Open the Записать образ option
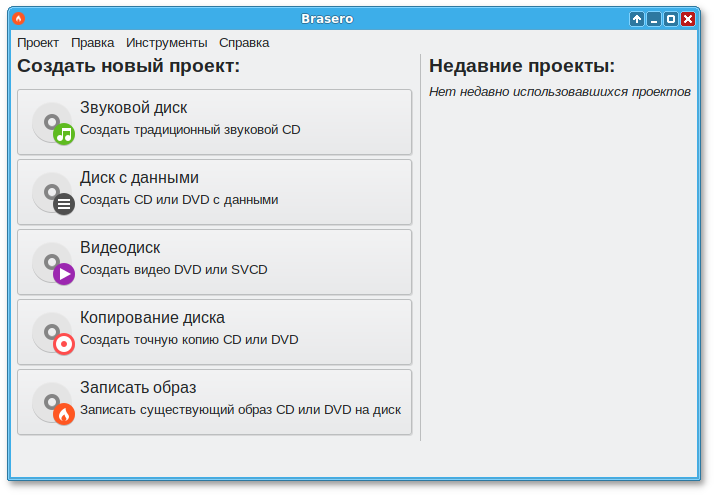The image size is (714, 495). coord(214,403)
